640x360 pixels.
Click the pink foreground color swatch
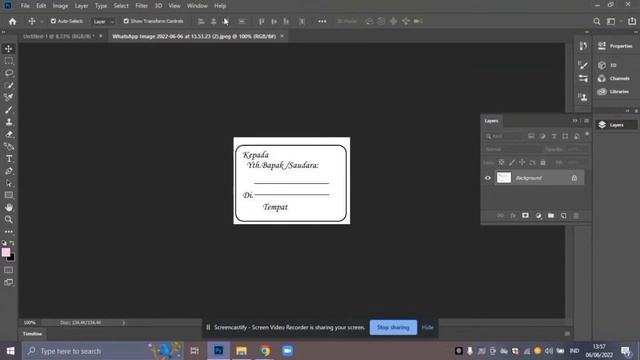click(x=6, y=252)
